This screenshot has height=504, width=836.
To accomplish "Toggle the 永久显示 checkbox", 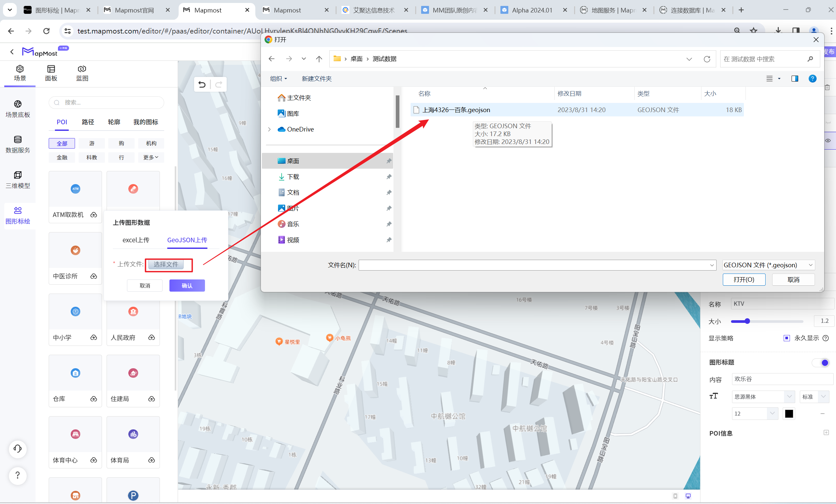I will click(786, 338).
